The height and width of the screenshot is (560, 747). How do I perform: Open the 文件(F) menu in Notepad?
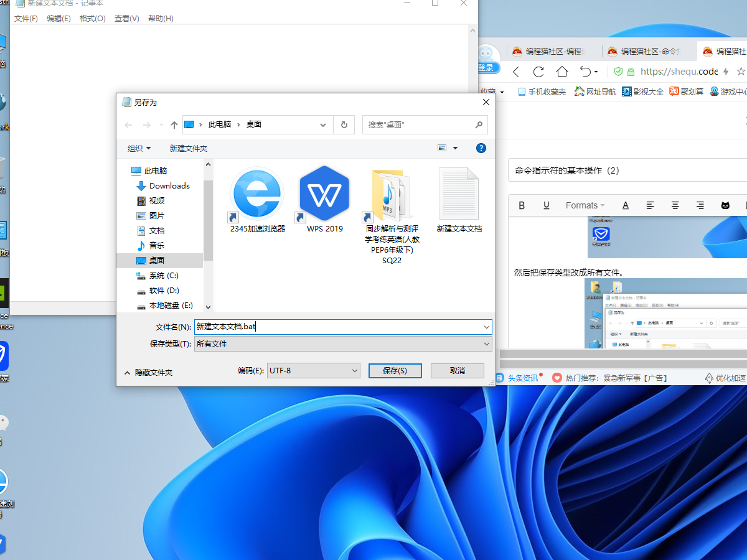26,19
